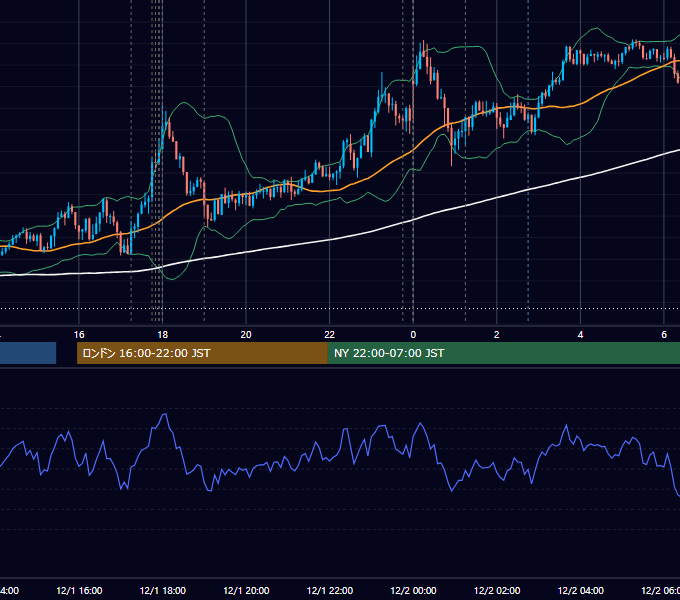Viewport: 680px width, 600px height.
Task: Click the 12/2 04:00 date label
Action: (x=581, y=590)
